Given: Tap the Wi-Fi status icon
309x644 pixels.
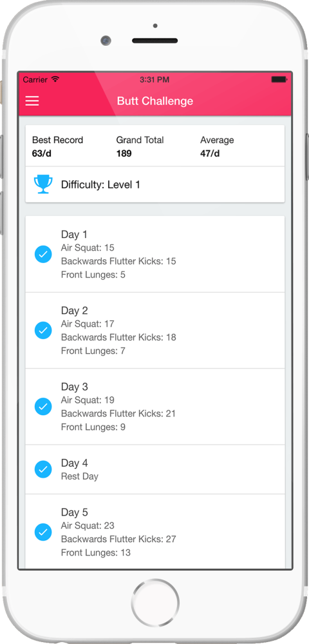Looking at the screenshot, I should click(55, 79).
